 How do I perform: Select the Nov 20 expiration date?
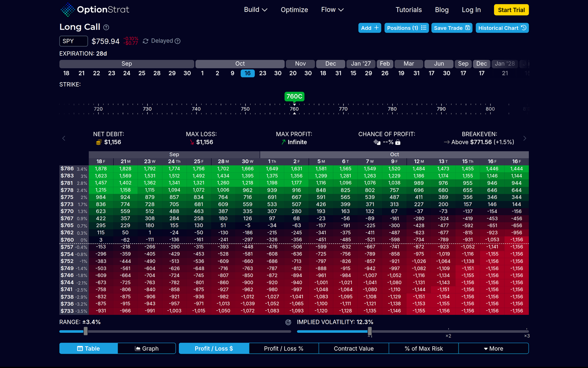[x=293, y=73]
